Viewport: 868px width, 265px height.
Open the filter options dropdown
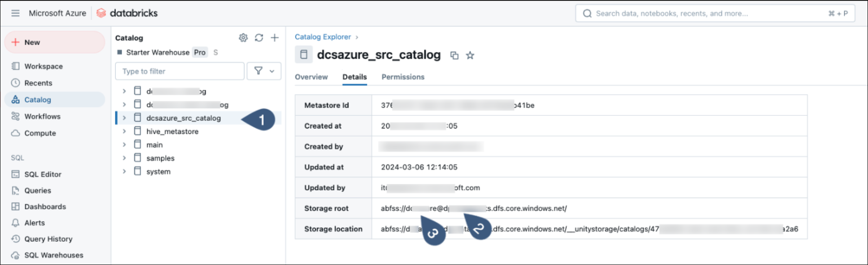click(x=264, y=71)
